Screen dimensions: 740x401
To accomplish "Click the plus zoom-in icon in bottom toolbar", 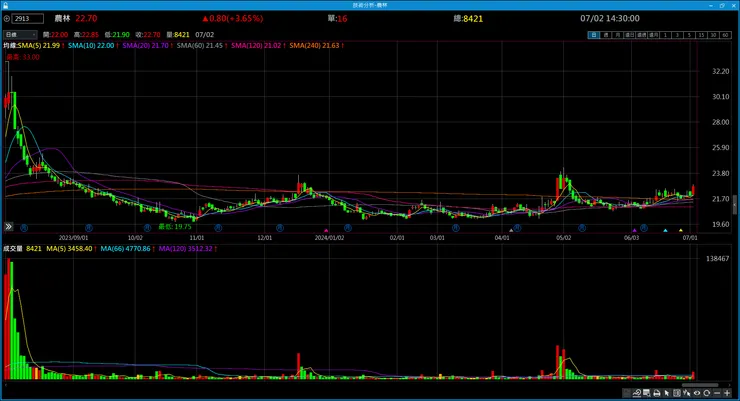I will click(x=727, y=393).
